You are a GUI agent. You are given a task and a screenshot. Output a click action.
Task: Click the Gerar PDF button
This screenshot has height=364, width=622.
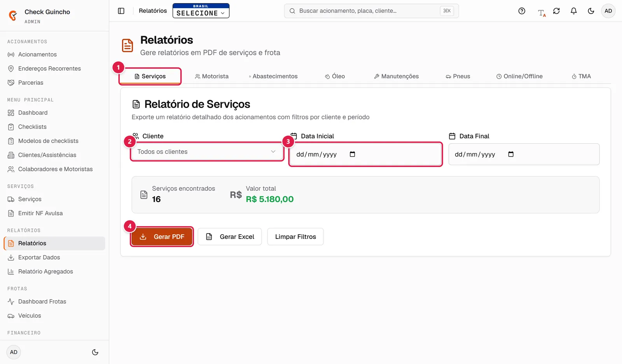pos(162,237)
